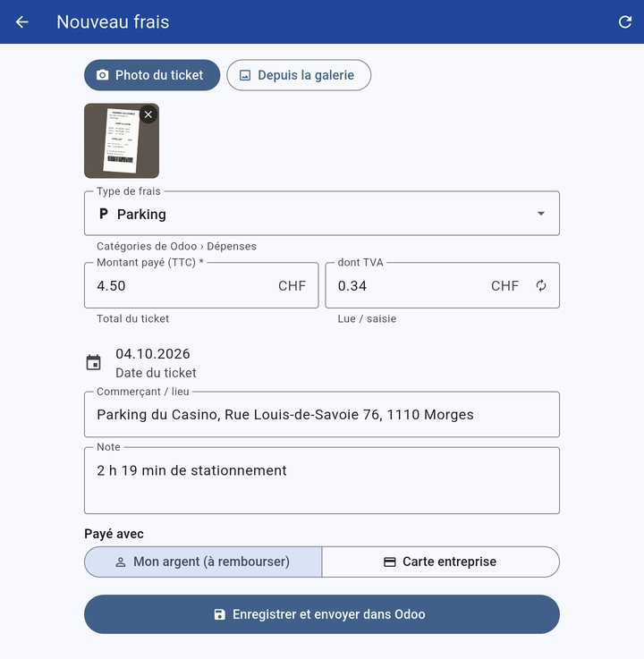Go back using the arrow icon
Viewport: 644px width, 659px height.
coord(21,21)
